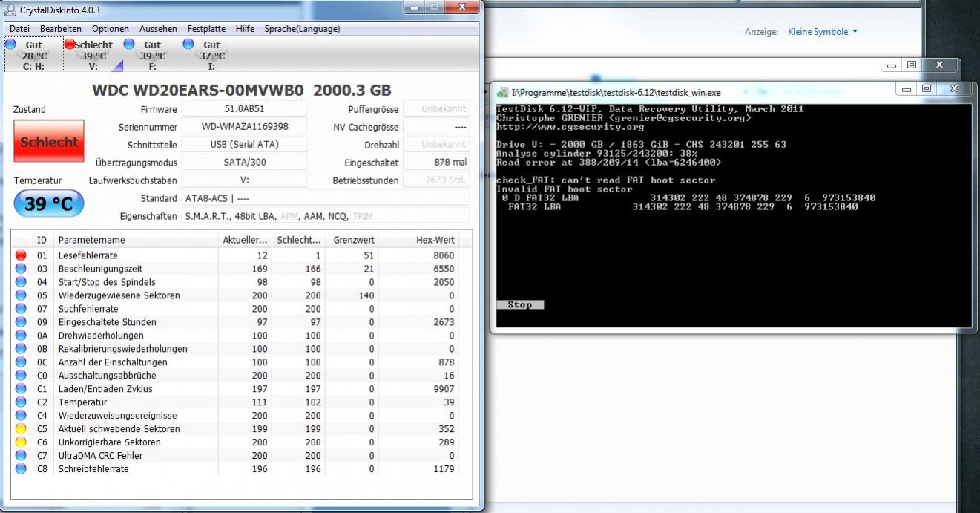Click the yellow icon for Aktuell schwebende Sektoren

[x=21, y=429]
